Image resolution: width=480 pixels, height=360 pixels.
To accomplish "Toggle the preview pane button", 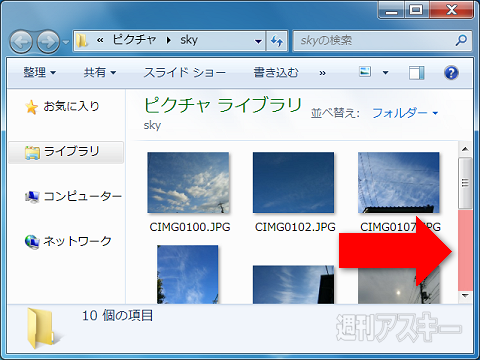I will (417, 73).
